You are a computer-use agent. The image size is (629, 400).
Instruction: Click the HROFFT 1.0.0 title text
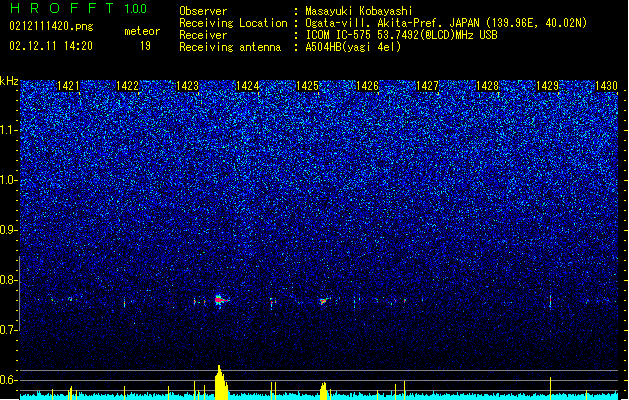point(78,8)
